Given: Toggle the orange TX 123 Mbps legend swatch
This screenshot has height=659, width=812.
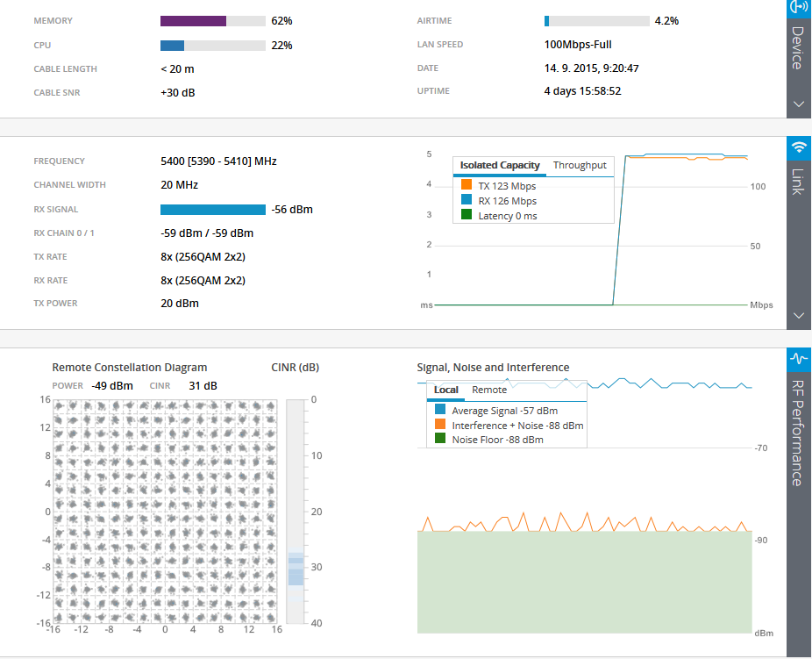Looking at the screenshot, I should [467, 185].
